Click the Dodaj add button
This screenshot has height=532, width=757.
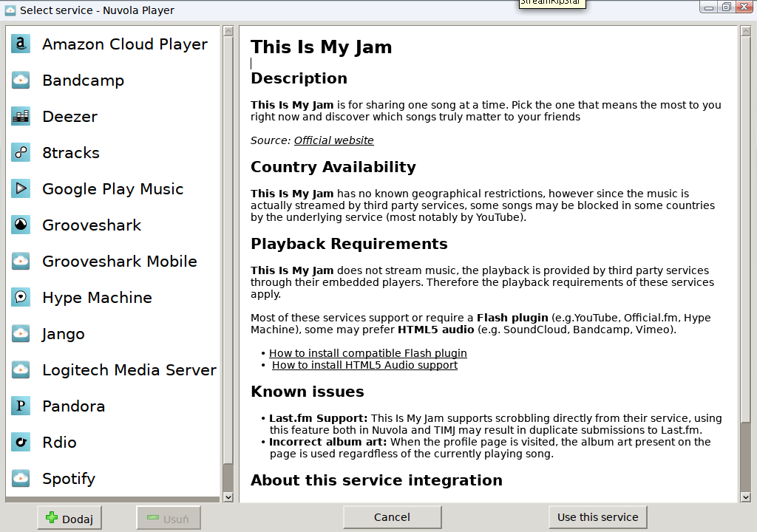tap(69, 519)
